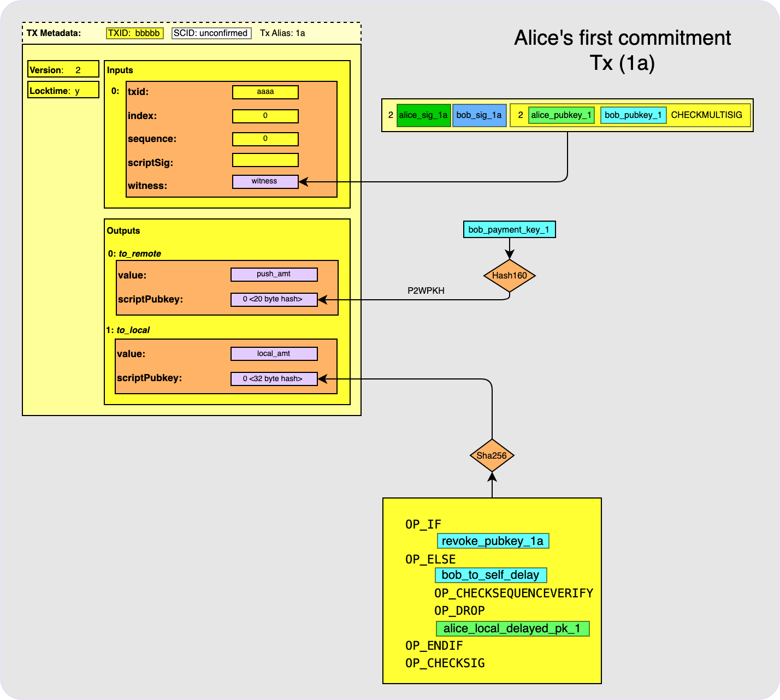Select the 0 <20 byte hash> field
This screenshot has height=700, width=780.
(274, 299)
